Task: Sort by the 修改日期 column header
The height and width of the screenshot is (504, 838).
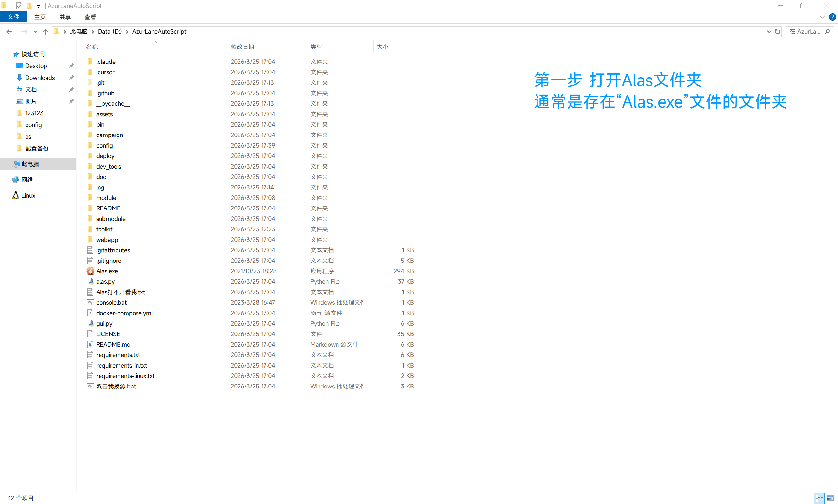Action: point(243,47)
